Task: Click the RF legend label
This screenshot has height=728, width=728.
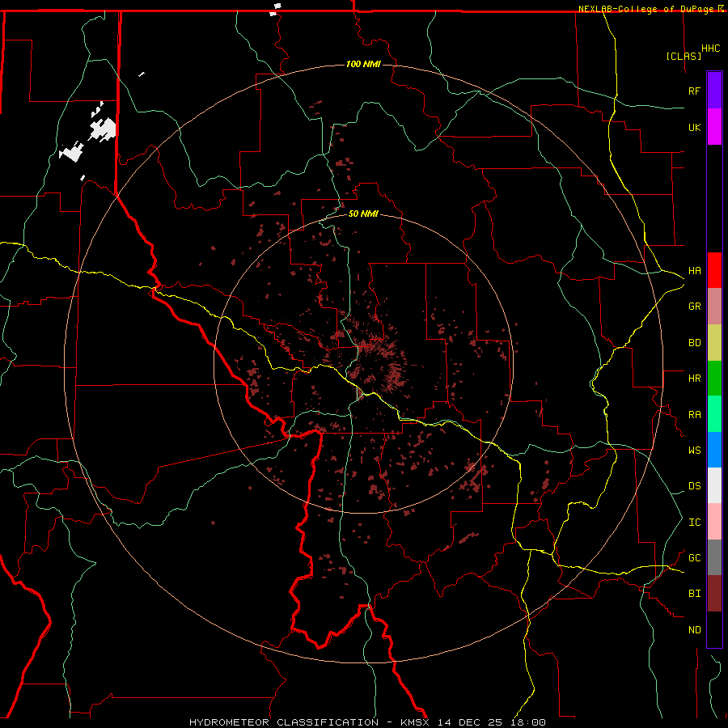Action: pyautogui.click(x=694, y=91)
